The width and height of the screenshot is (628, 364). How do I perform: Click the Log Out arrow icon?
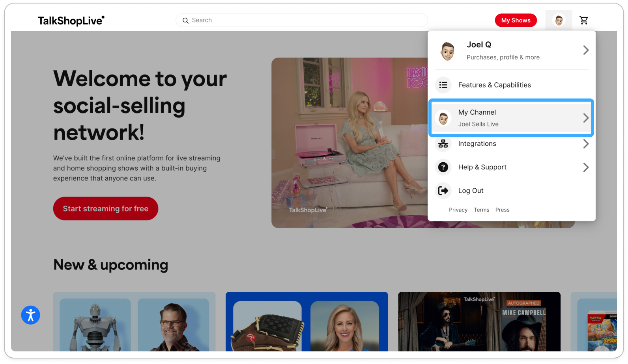point(443,191)
